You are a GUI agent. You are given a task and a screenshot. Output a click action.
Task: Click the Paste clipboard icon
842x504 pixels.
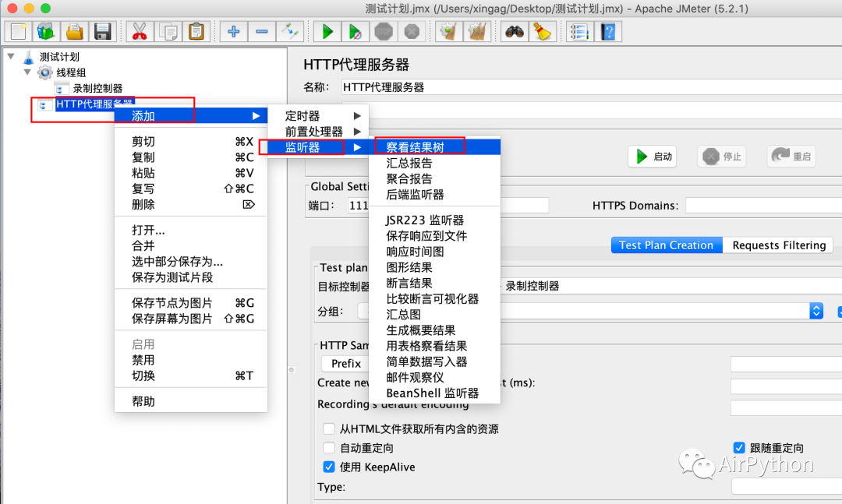click(x=196, y=32)
